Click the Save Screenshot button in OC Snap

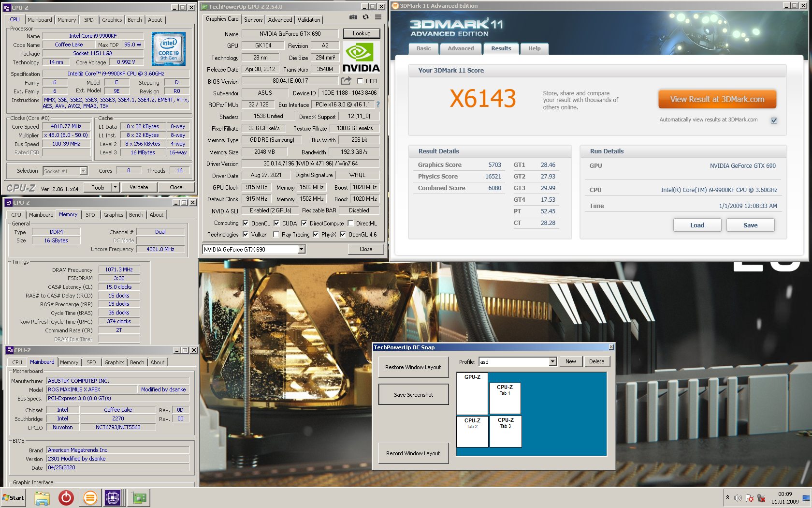413,395
